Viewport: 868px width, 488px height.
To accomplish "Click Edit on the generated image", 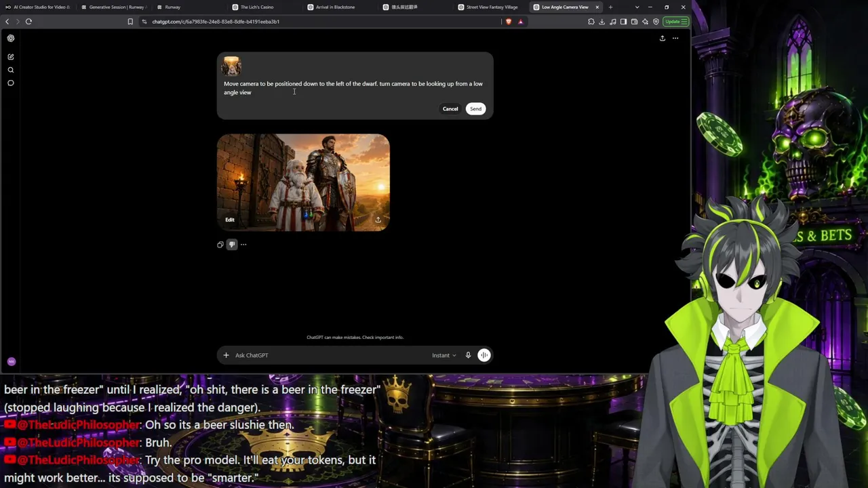I will click(x=230, y=220).
